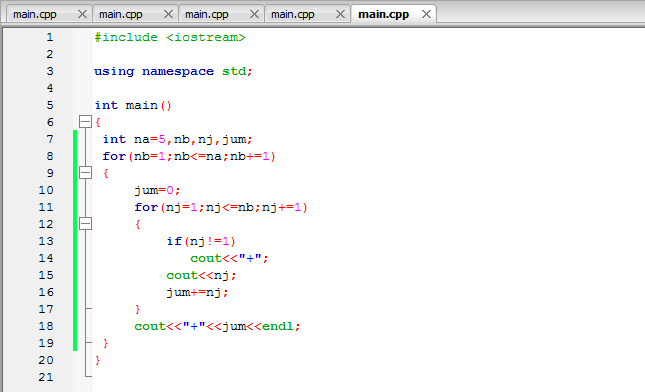Image resolution: width=645 pixels, height=392 pixels.
Task: Switch to the second main.cpp tab from left
Action: (x=121, y=14)
